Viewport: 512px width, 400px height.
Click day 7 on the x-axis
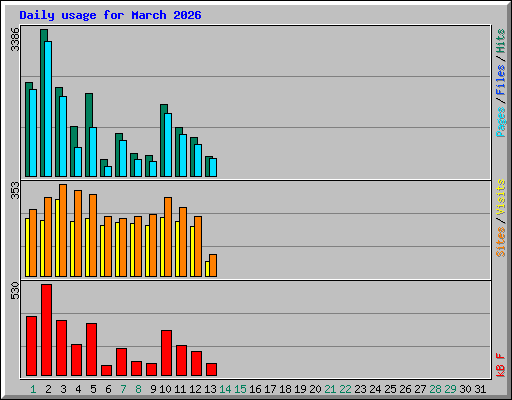point(123,389)
